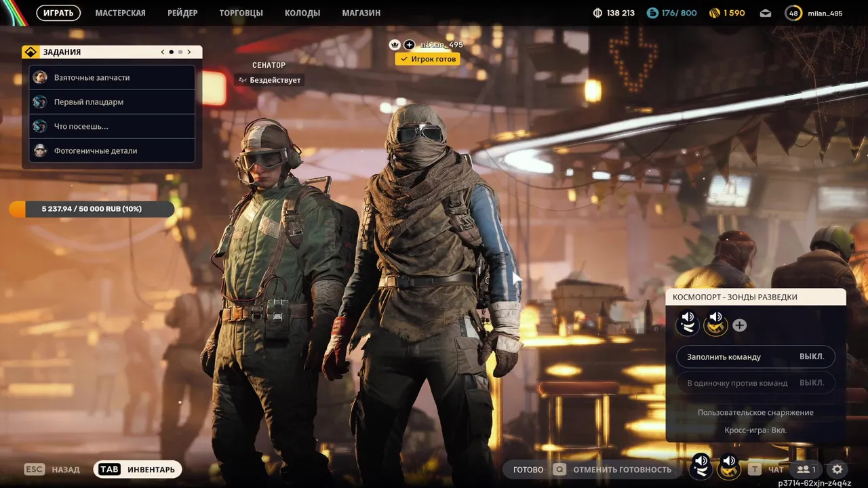Click the yellow ЗАДАНИЯ diamond icon
Viewport: 868px width, 488px height.
pyautogui.click(x=31, y=52)
